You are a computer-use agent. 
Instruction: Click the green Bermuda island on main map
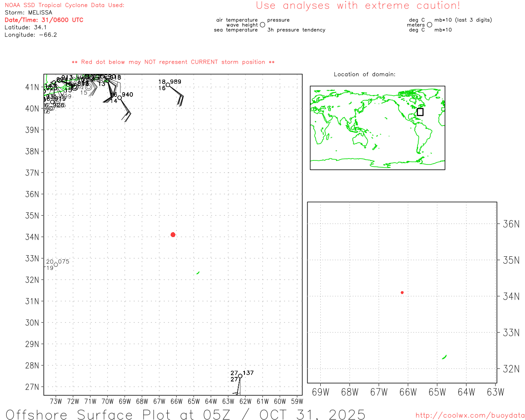point(198,273)
